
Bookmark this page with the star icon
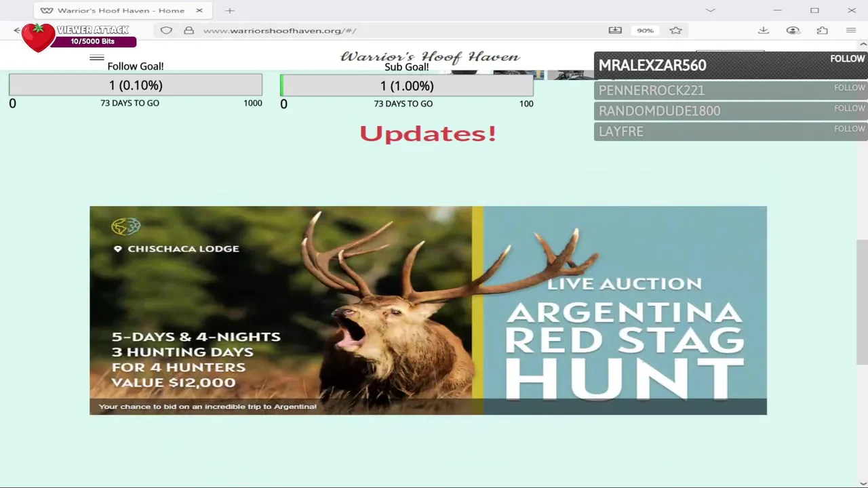[675, 30]
